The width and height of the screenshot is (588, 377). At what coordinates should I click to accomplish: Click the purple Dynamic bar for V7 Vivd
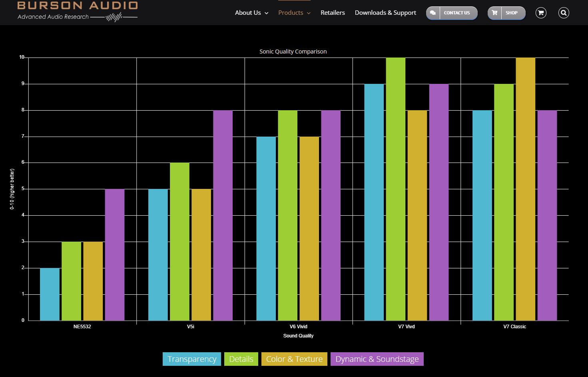point(439,202)
